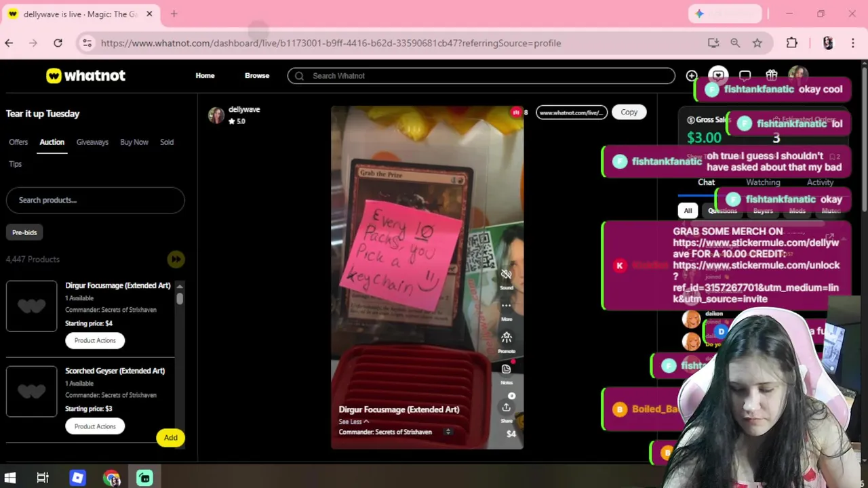Click the plus circle create icon

point(692,76)
